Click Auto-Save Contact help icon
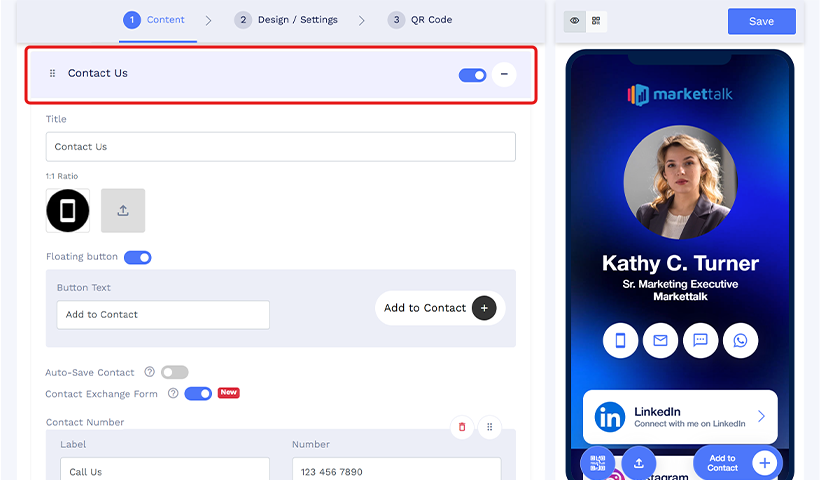Viewport: 820px width, 480px height. pos(150,372)
